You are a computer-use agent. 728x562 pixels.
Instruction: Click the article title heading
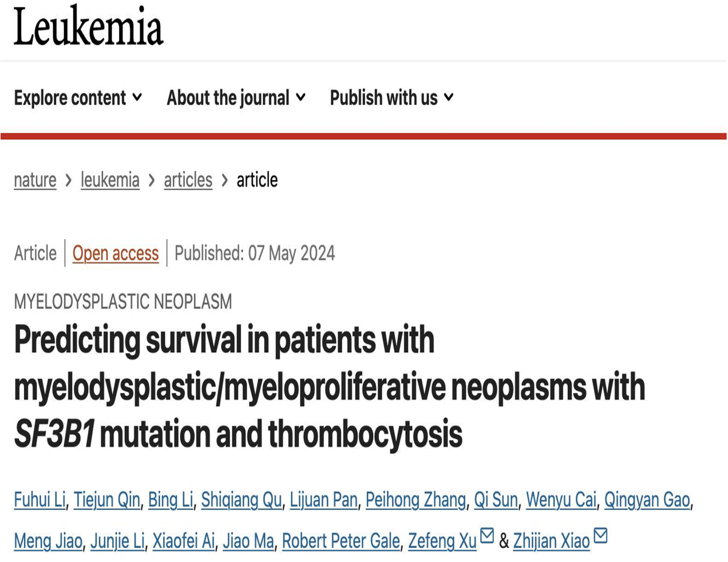[330, 386]
